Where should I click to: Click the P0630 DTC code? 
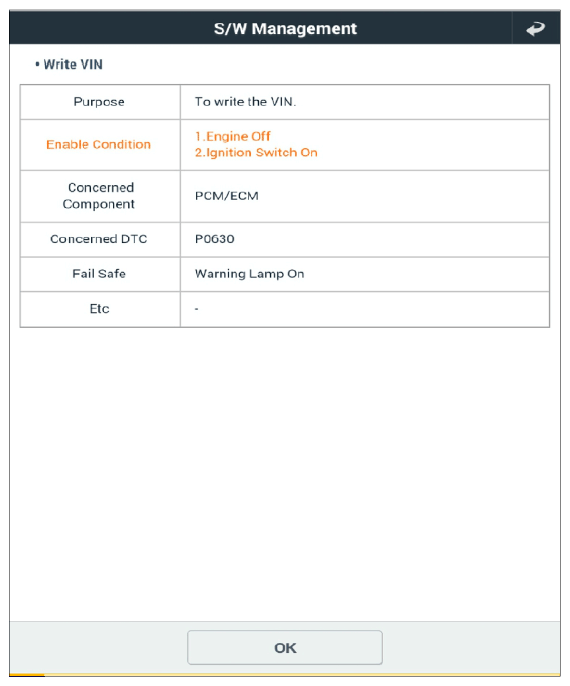click(214, 239)
